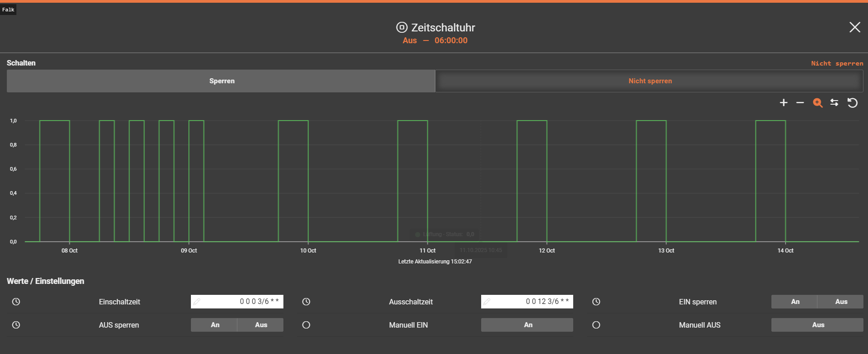Select the Sperren option under Schalten
Image resolution: width=868 pixels, height=354 pixels.
click(x=221, y=81)
